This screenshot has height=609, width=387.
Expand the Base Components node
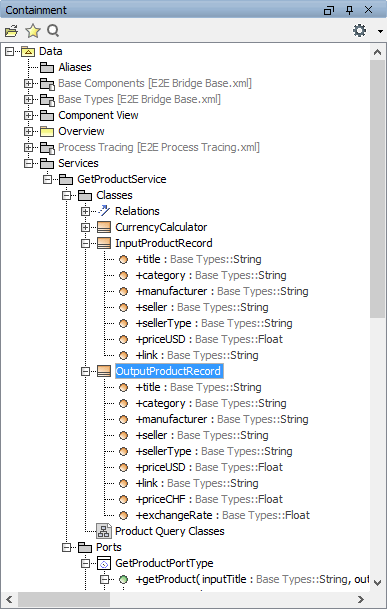tap(28, 83)
